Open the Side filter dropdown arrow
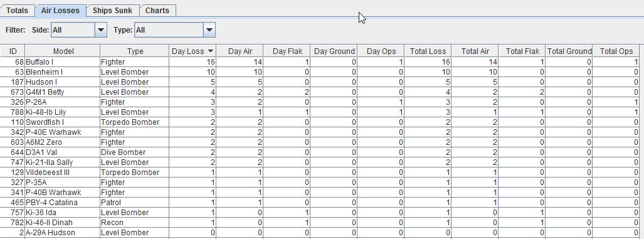644x239 pixels. pyautogui.click(x=100, y=30)
